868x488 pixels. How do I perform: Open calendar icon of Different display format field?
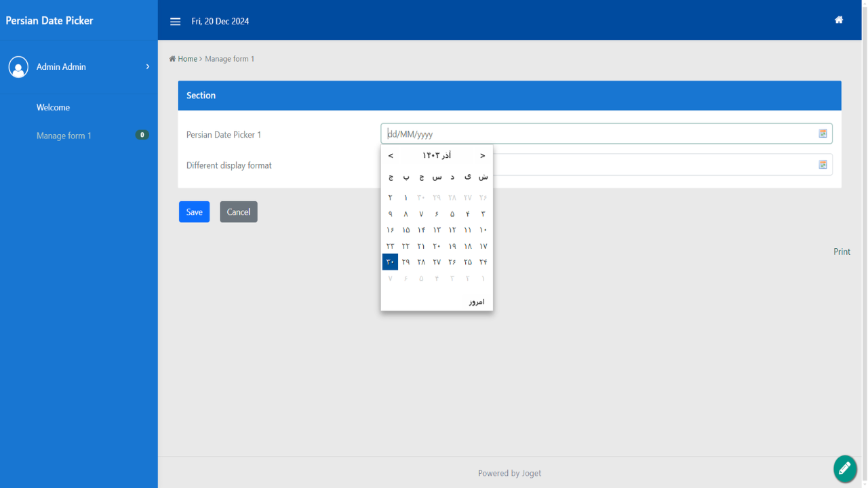pyautogui.click(x=823, y=165)
